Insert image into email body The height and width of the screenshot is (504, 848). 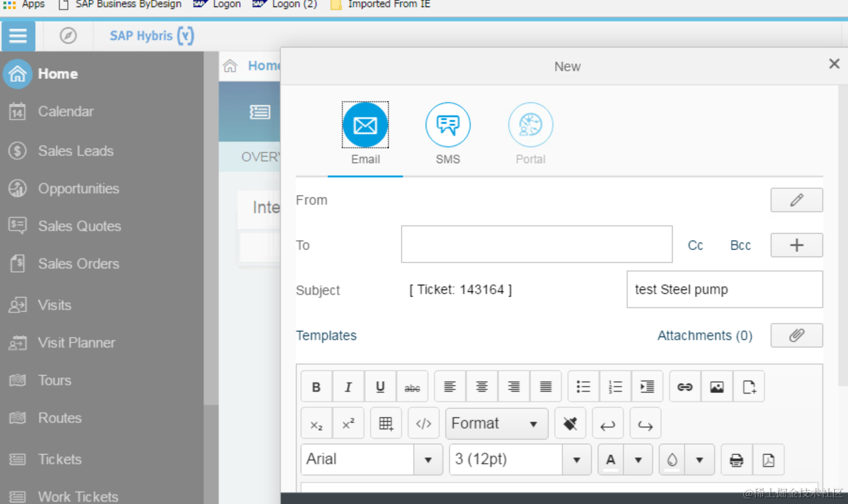(717, 387)
